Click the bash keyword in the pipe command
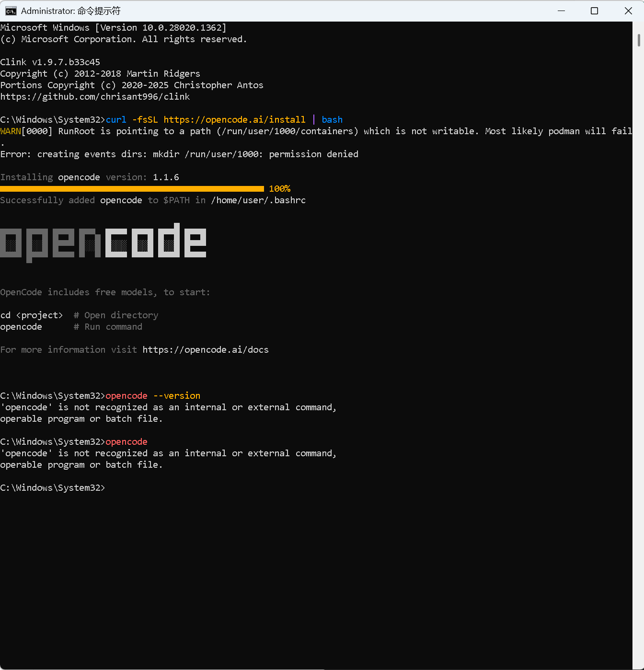Screen dimensions: 644x670 click(x=332, y=119)
